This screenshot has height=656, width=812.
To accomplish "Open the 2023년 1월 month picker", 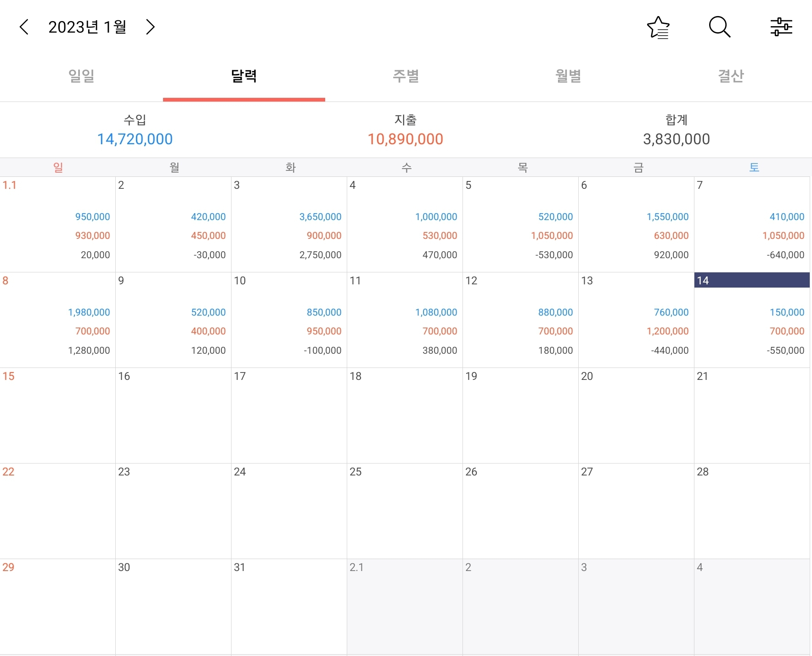I will [87, 27].
